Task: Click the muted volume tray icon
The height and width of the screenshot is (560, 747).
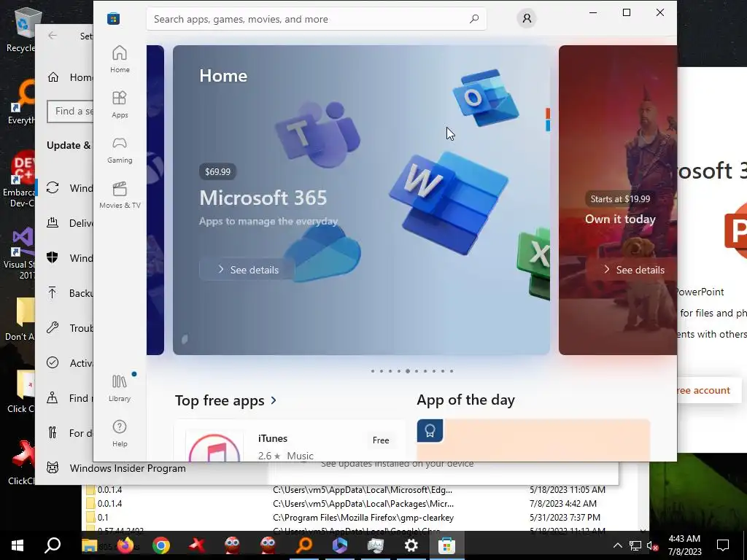Action: pyautogui.click(x=652, y=545)
